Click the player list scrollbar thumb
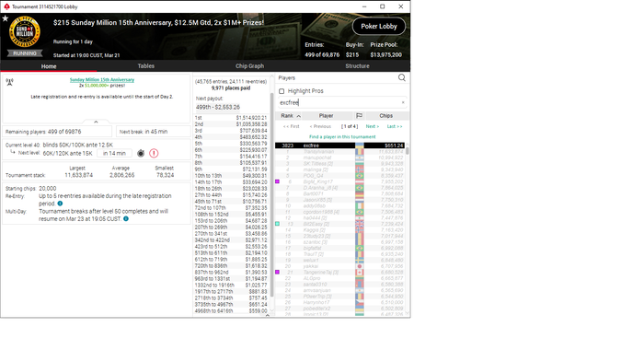 [408, 150]
